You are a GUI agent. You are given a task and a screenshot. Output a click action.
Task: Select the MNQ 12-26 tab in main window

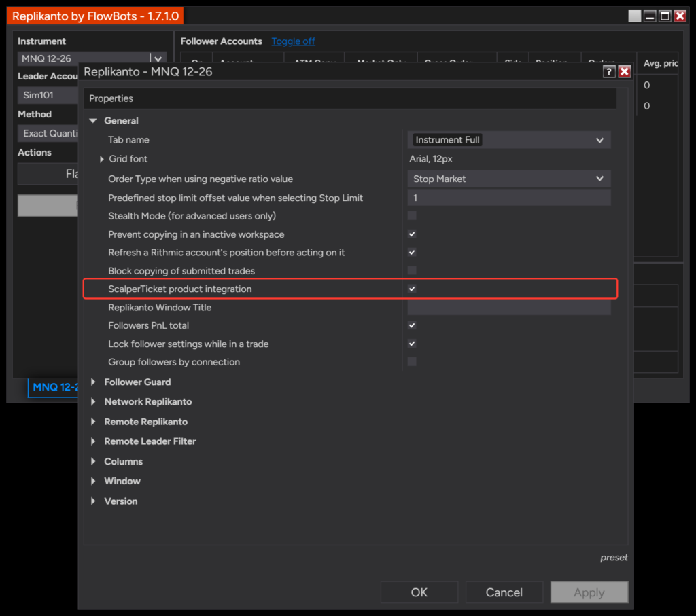53,387
